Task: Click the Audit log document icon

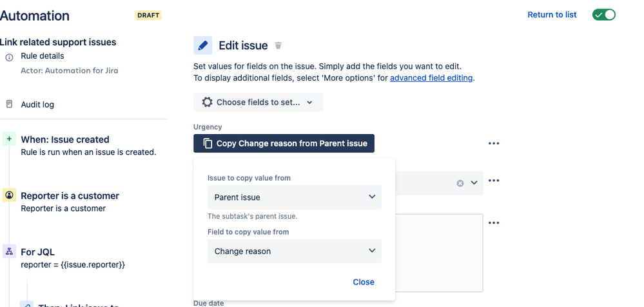Action: point(9,104)
